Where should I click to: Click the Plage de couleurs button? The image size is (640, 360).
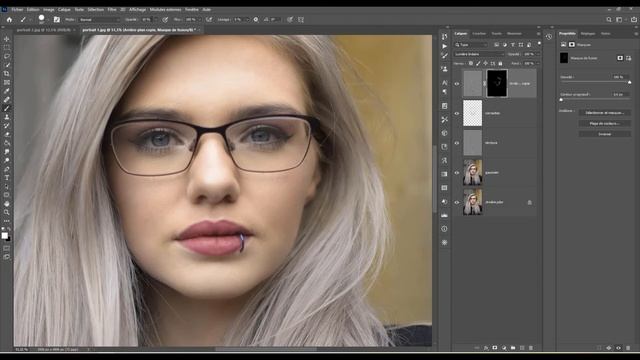pyautogui.click(x=604, y=123)
